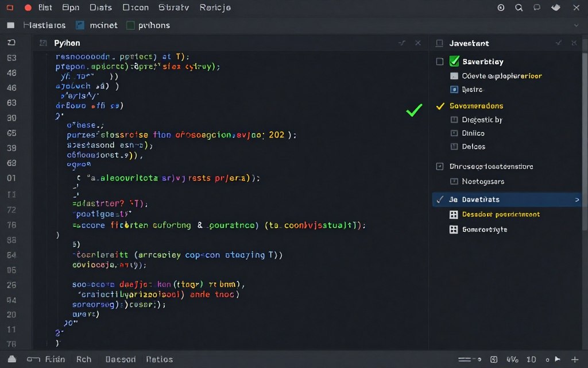The height and width of the screenshot is (368, 588).
Task: Click the 10 value in the status bar
Action: (x=531, y=359)
